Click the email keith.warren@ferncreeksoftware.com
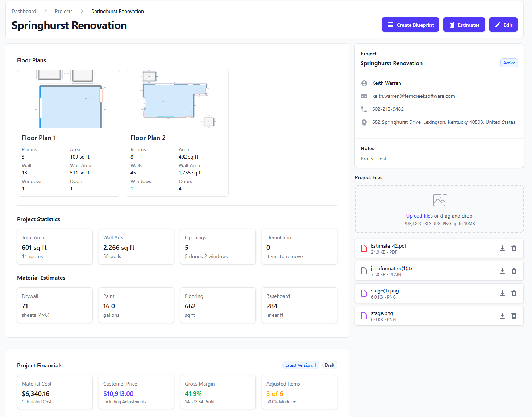 (x=413, y=96)
